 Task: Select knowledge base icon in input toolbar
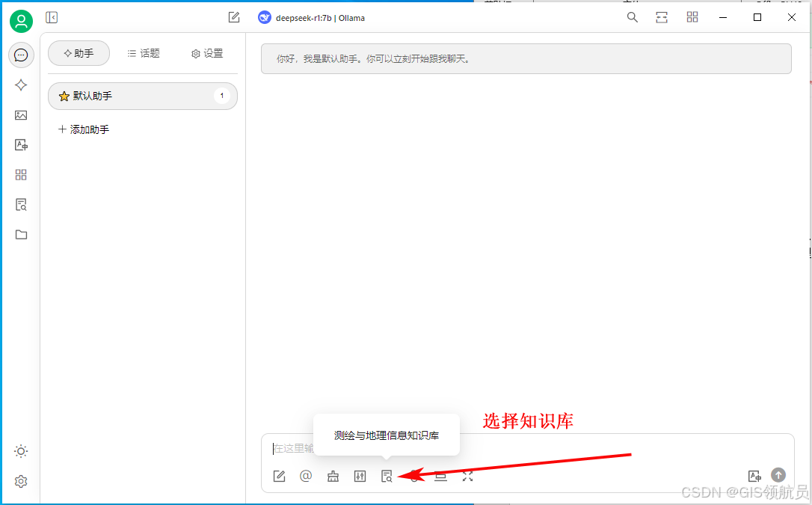(387, 476)
